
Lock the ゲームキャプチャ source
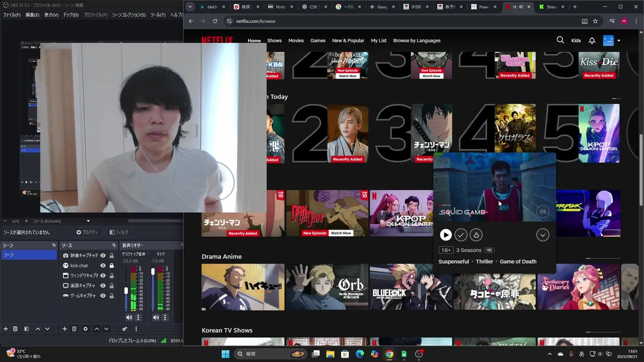pyautogui.click(x=111, y=296)
